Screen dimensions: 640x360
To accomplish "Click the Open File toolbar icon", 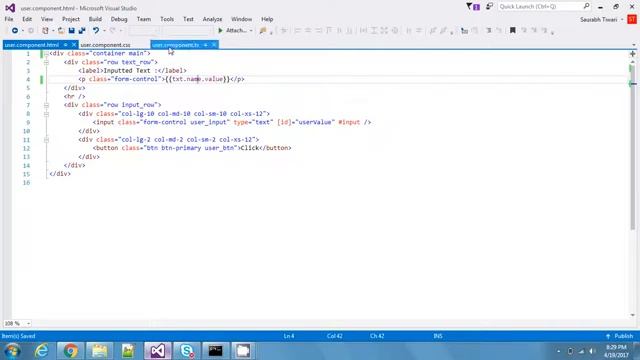I will pyautogui.click(x=61, y=31).
